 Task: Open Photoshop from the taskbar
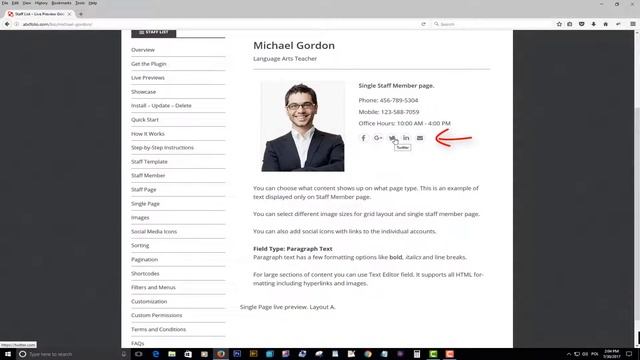pyautogui.click(x=237, y=354)
